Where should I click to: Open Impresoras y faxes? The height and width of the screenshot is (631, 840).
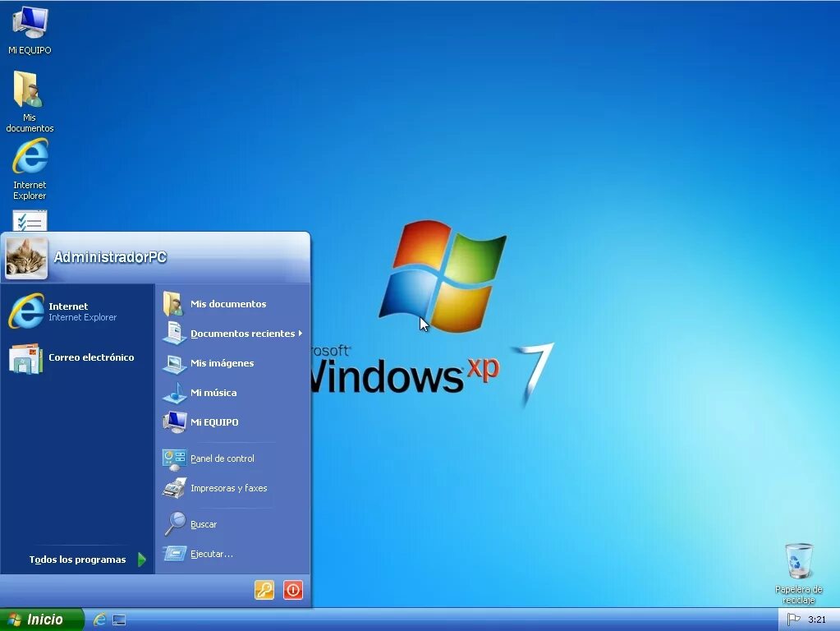pyautogui.click(x=232, y=488)
